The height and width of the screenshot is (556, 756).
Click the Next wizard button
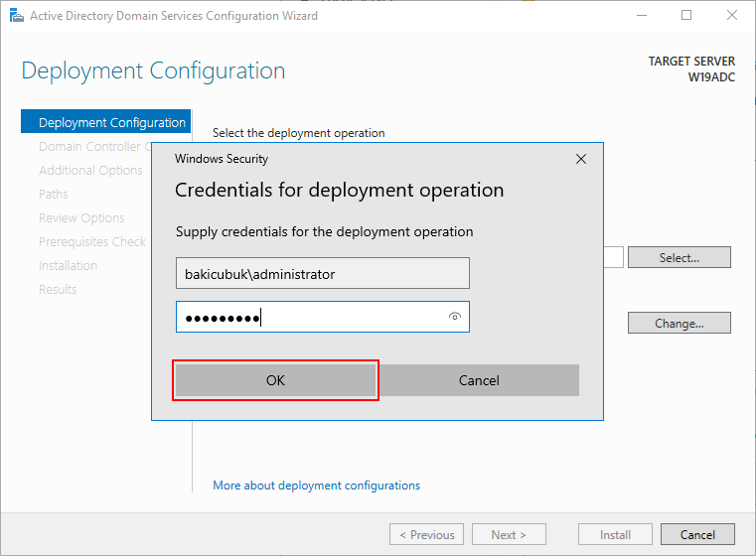(509, 534)
